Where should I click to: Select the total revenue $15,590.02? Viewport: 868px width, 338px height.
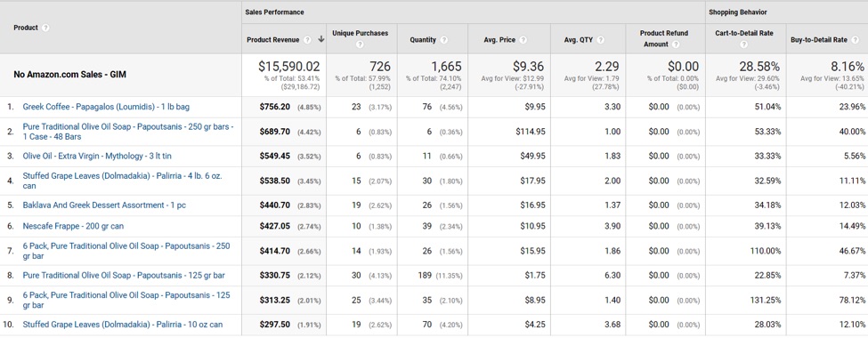tap(289, 67)
